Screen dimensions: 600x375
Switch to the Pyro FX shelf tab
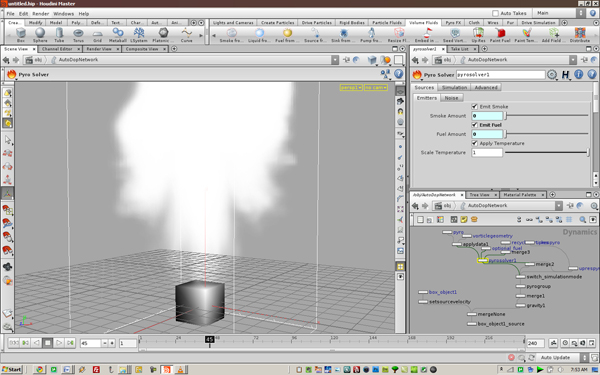tap(453, 23)
